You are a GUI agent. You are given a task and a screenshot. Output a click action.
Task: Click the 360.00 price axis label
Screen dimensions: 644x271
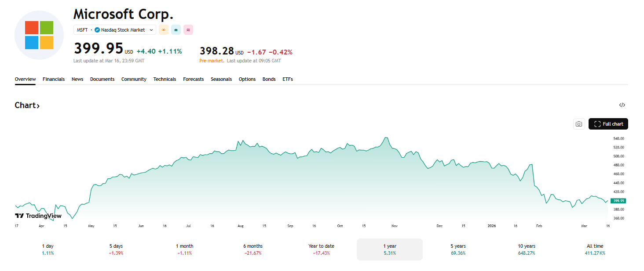click(x=618, y=218)
